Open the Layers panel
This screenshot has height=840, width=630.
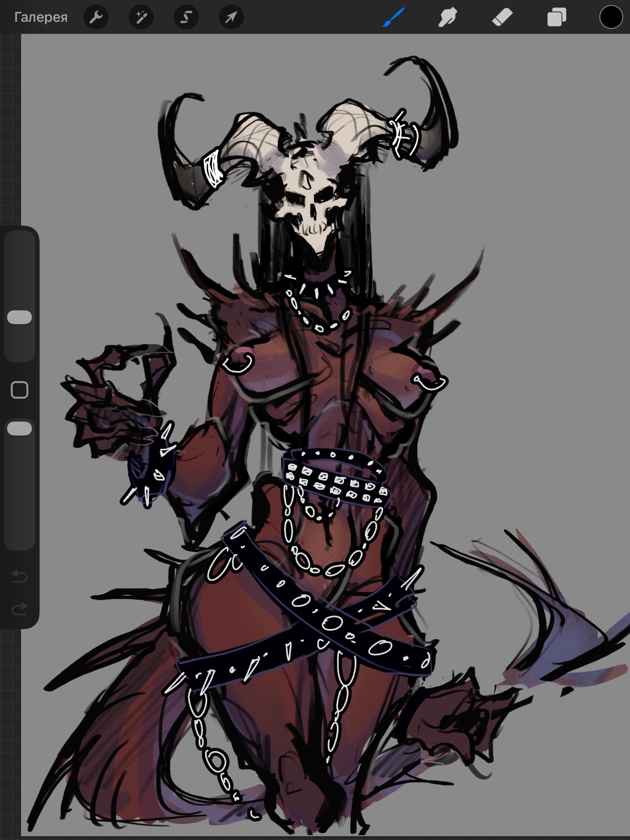coord(556,17)
